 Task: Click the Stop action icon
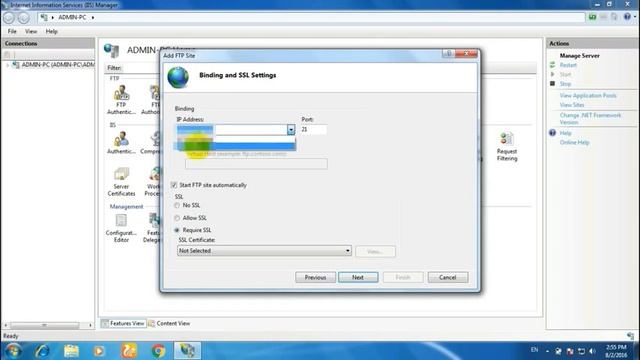(x=552, y=84)
